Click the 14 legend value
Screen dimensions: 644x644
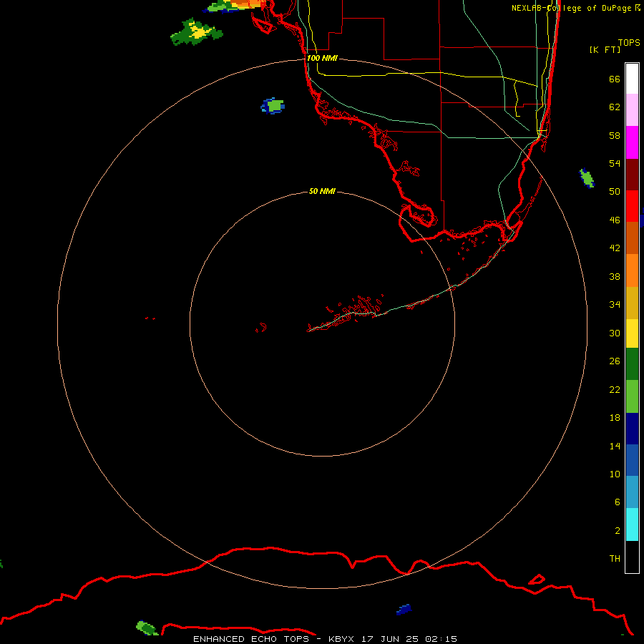(615, 446)
